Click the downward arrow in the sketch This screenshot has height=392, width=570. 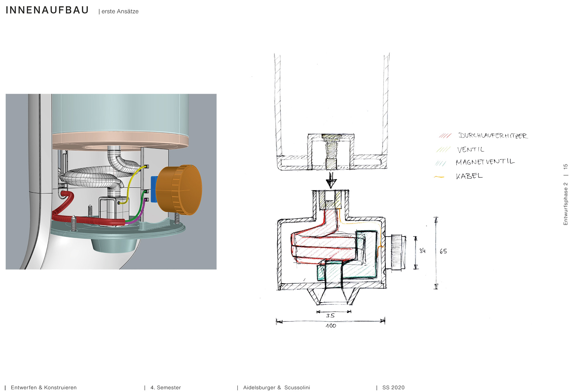[331, 180]
